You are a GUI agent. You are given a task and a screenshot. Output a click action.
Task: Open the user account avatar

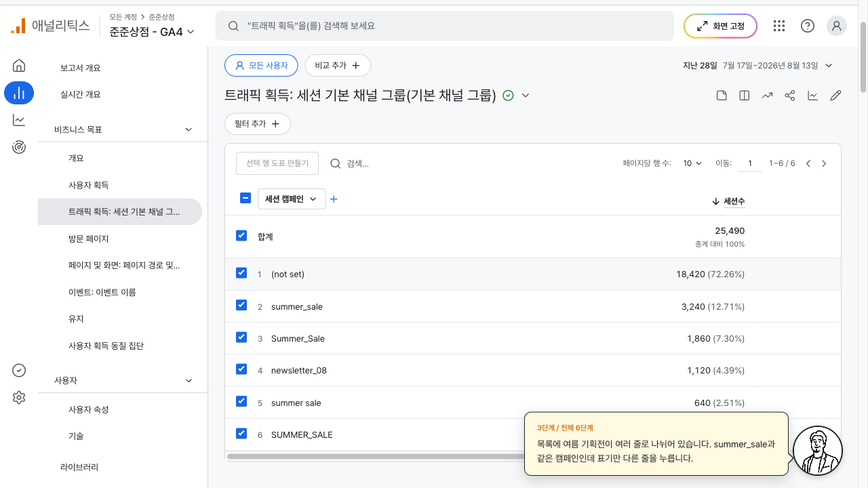pos(837,26)
